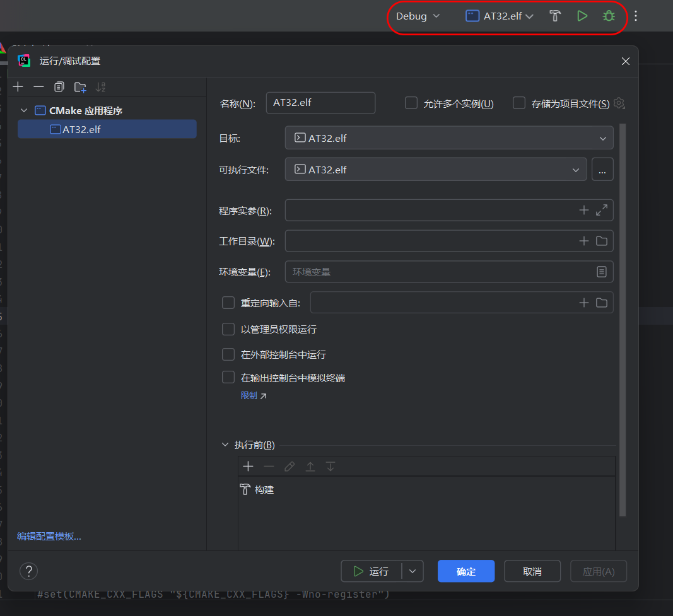Check 在外部控制台中运行 option
673x616 pixels.
coord(228,354)
